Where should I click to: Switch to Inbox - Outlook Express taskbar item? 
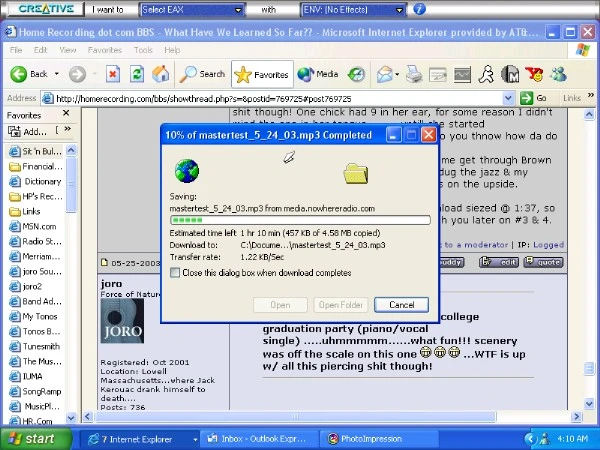click(259, 439)
